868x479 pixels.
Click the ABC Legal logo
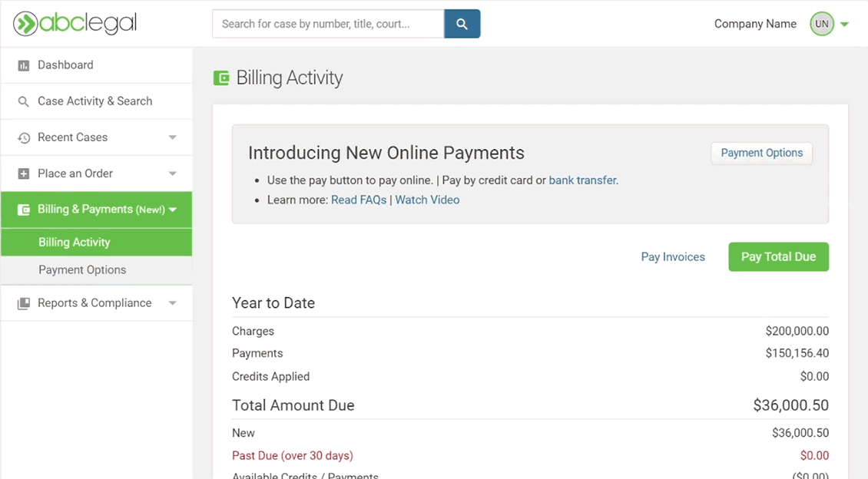click(x=75, y=24)
